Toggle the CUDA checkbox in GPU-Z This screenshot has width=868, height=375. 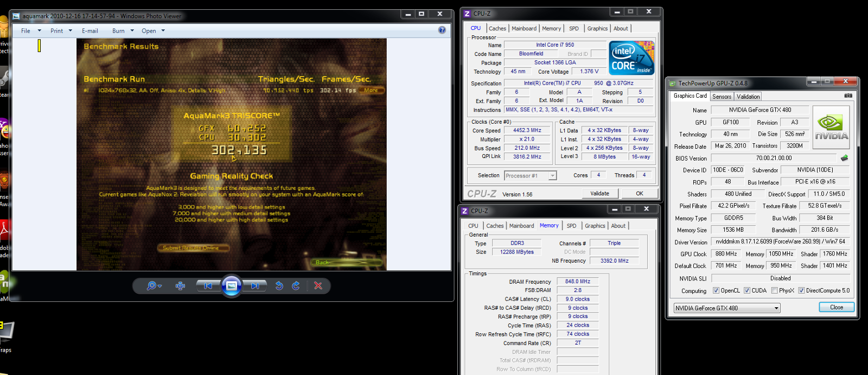tap(747, 290)
